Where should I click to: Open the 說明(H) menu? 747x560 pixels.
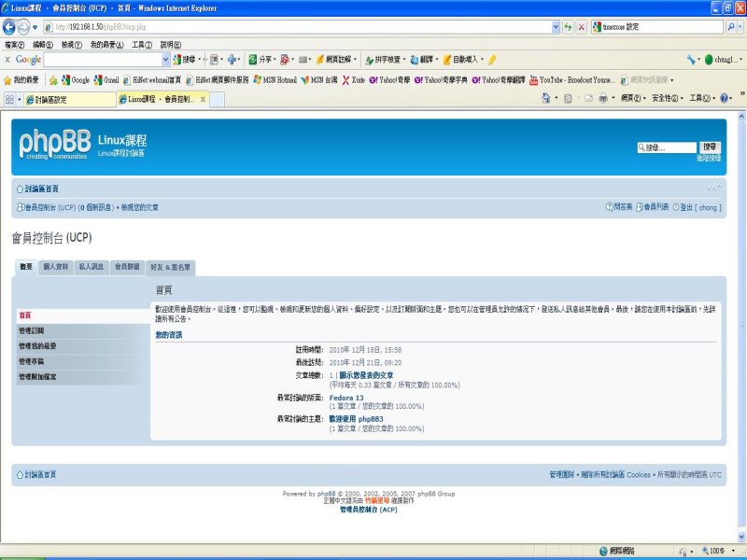point(171,45)
